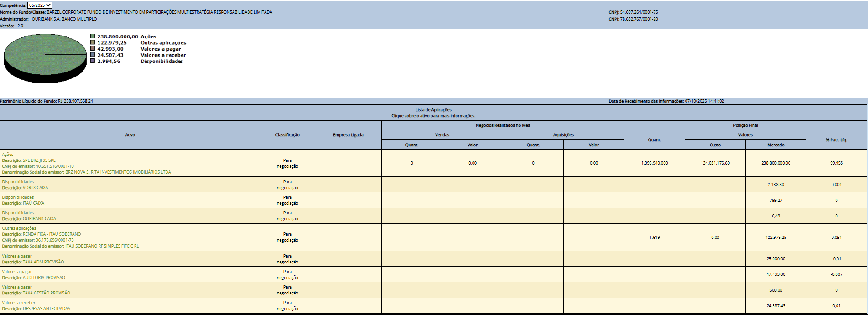Click the fund CNPJ 54.697.264/0001-75

click(x=639, y=12)
